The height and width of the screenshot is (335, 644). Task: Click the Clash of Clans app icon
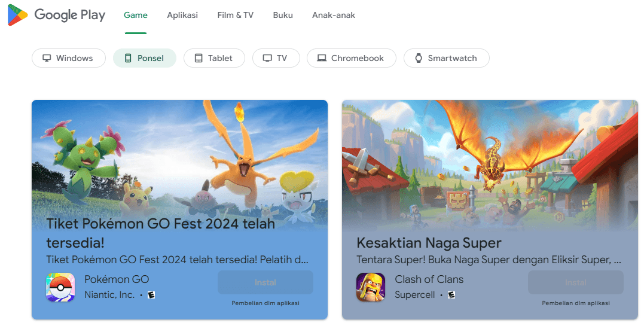tap(371, 287)
